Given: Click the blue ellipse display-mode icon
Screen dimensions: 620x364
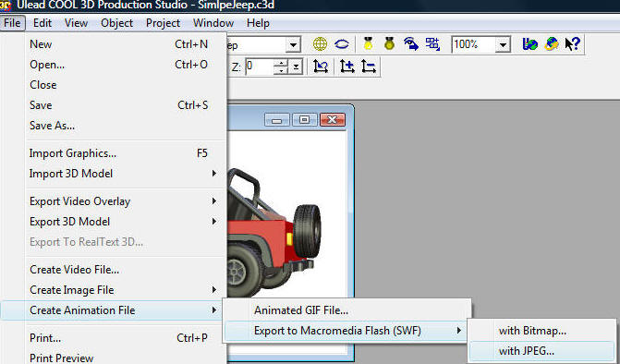Looking at the screenshot, I should (x=342, y=43).
